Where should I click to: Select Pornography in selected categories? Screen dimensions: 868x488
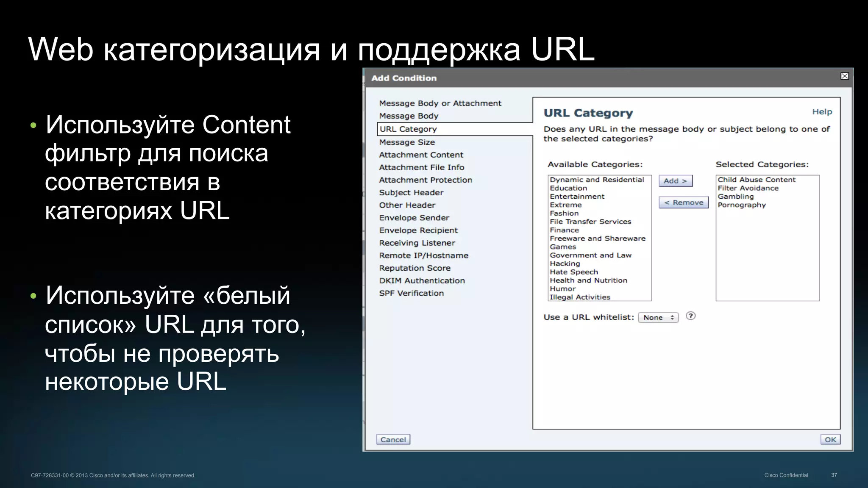768,205
